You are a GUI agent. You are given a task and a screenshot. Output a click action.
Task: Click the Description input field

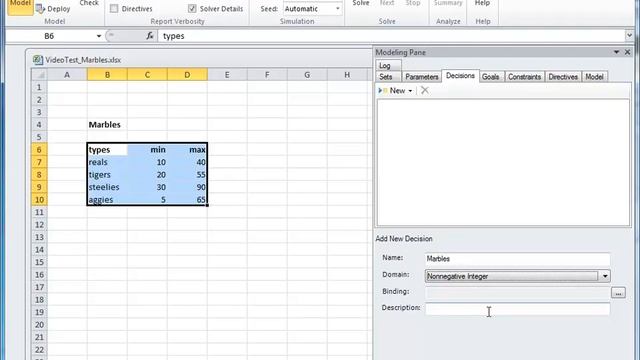517,309
